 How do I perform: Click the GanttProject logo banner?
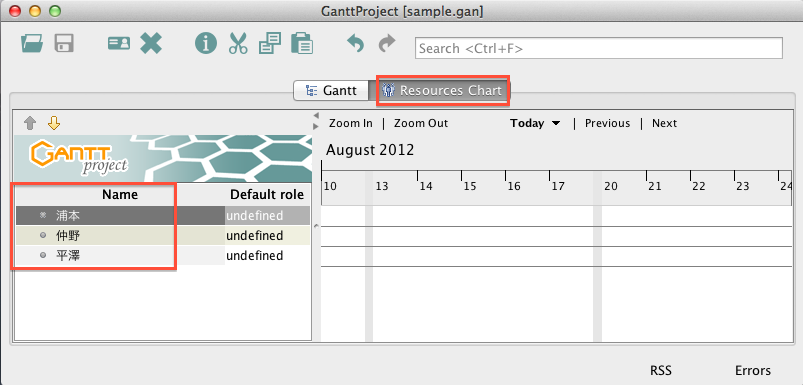[163, 158]
